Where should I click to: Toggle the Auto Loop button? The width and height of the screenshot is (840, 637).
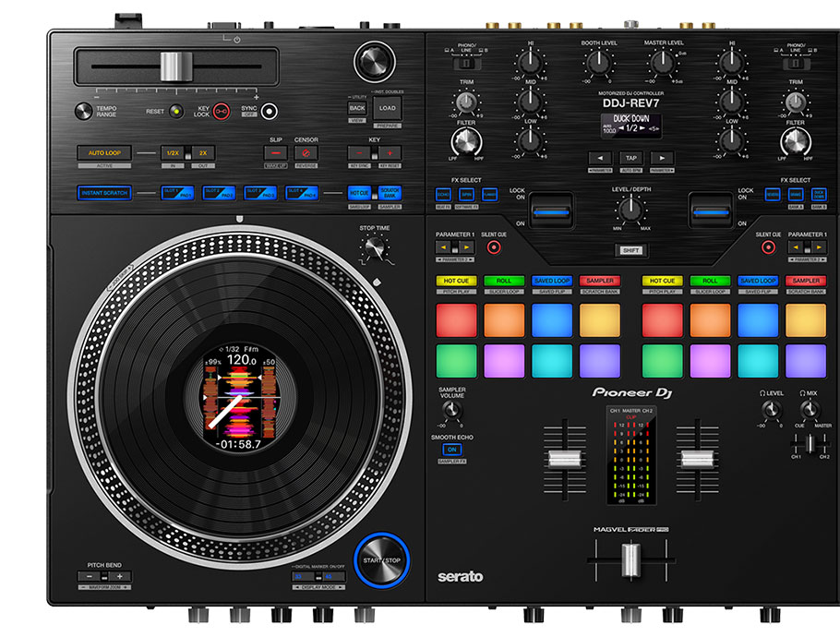coord(104,153)
